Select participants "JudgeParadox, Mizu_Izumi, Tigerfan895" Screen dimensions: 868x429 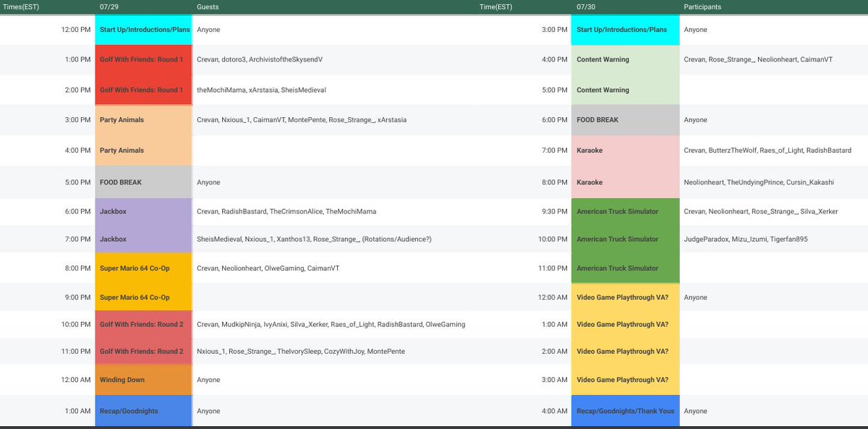click(747, 239)
